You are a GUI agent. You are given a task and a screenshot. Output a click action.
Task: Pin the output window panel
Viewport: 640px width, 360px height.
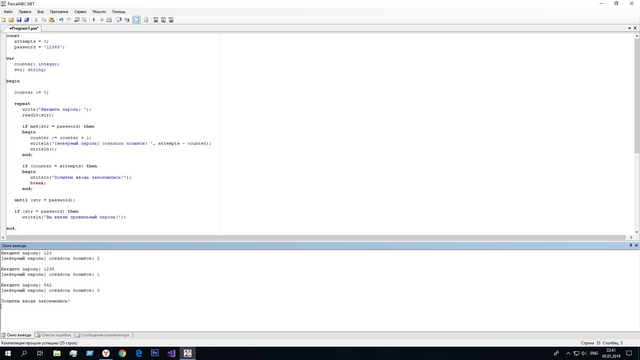(x=631, y=245)
